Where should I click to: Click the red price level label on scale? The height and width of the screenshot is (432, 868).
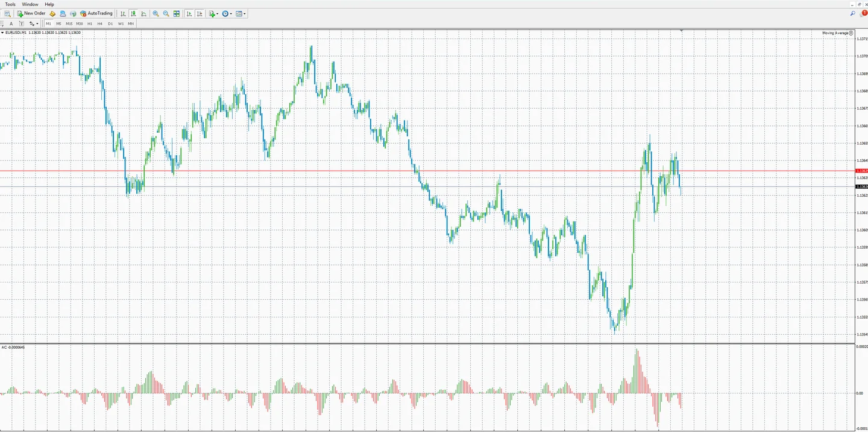click(x=861, y=171)
